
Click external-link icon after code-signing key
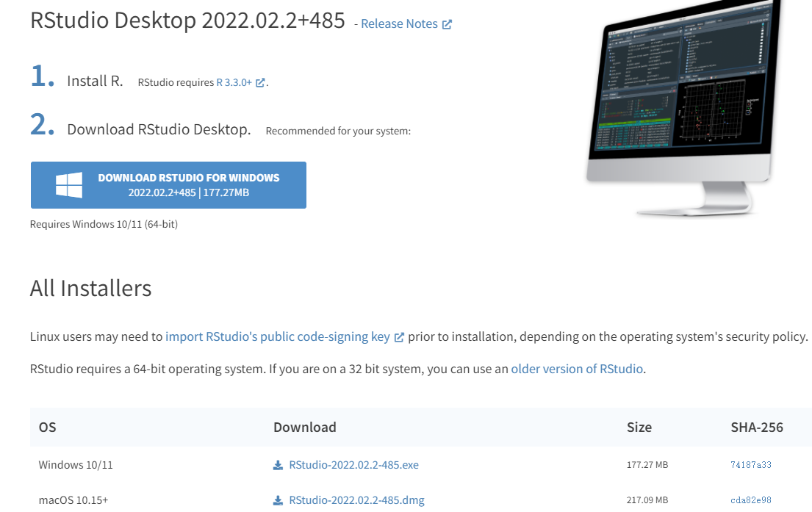click(399, 337)
